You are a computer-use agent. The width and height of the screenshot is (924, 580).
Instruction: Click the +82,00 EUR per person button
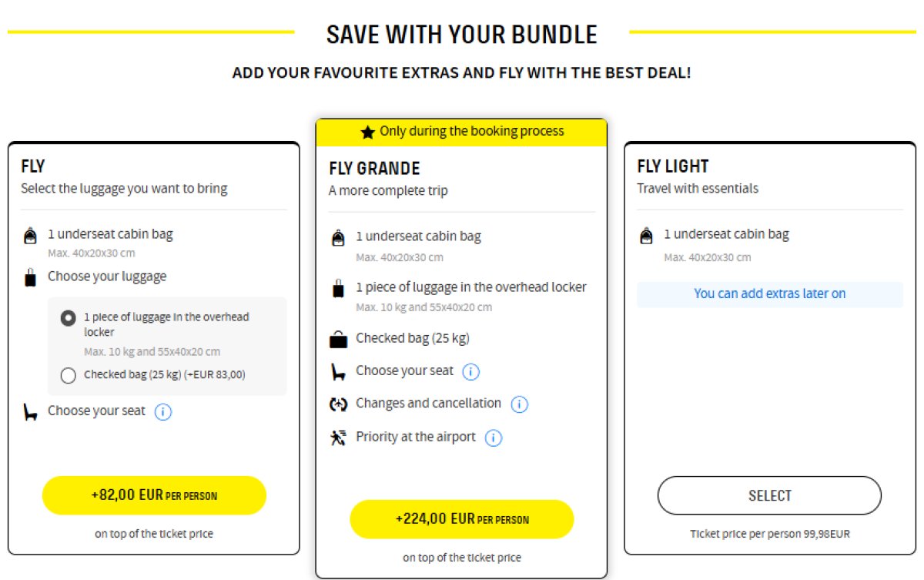pos(155,495)
